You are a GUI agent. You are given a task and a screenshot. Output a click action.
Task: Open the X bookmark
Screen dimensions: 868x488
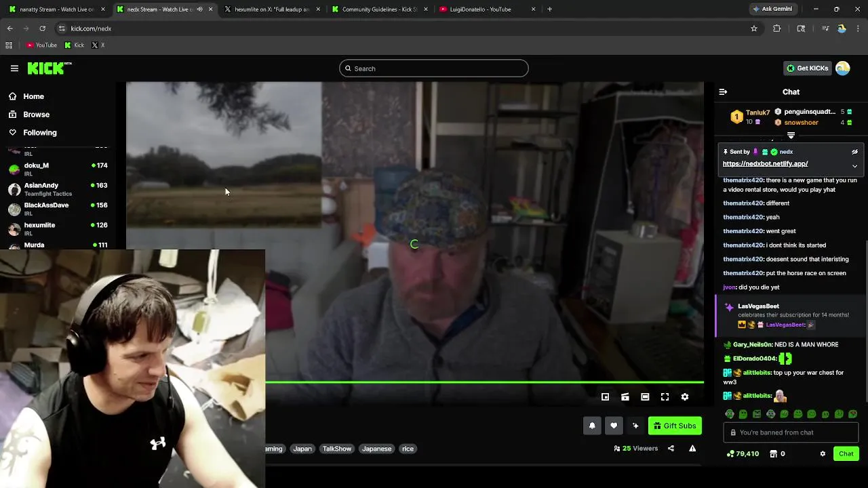coord(98,45)
